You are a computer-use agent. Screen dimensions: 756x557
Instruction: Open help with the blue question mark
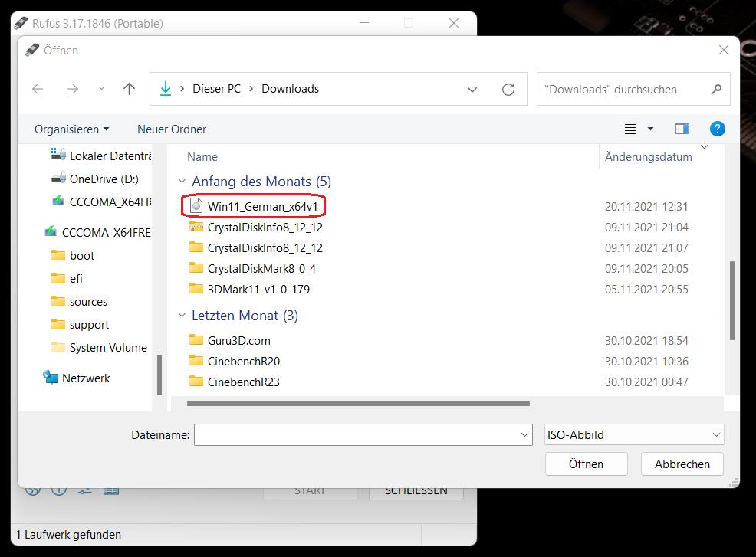pyautogui.click(x=718, y=129)
